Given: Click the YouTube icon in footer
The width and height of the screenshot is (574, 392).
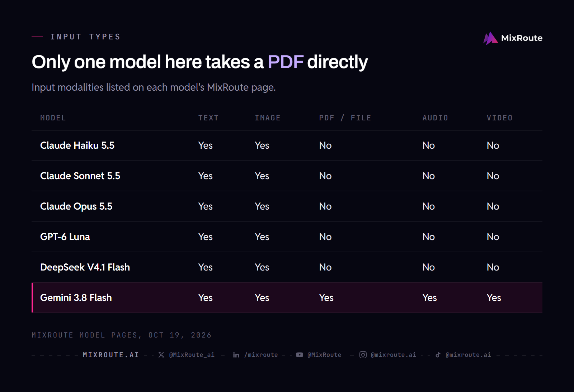Looking at the screenshot, I should pyautogui.click(x=300, y=355).
